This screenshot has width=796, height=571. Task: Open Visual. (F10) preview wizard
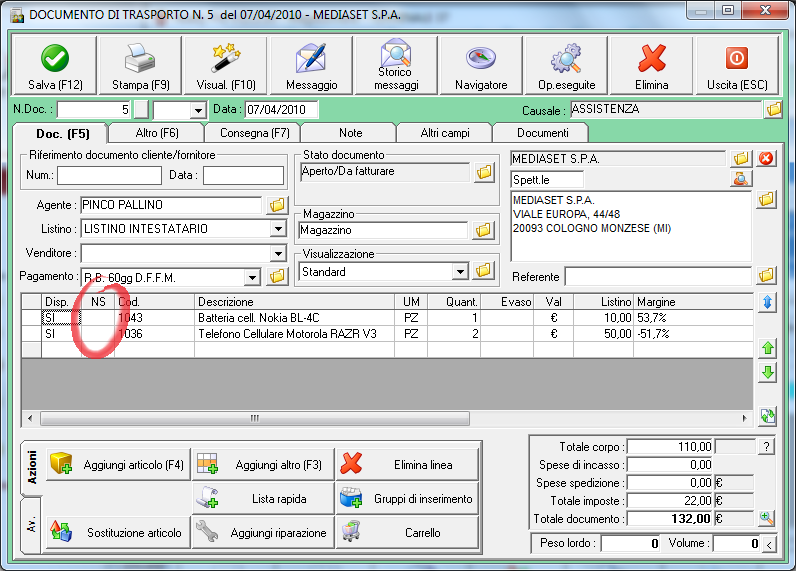coord(225,66)
